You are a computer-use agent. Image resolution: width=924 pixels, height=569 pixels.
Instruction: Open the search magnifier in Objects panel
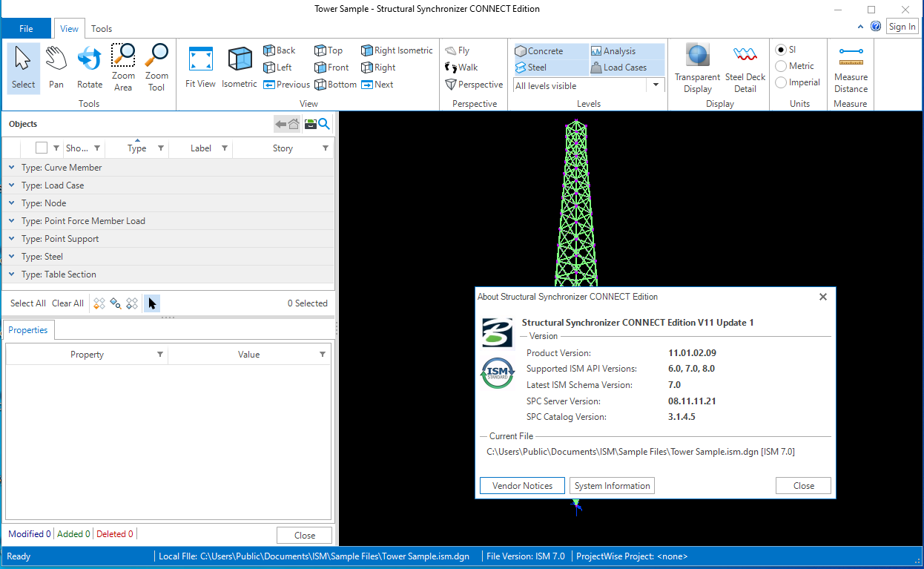click(324, 124)
